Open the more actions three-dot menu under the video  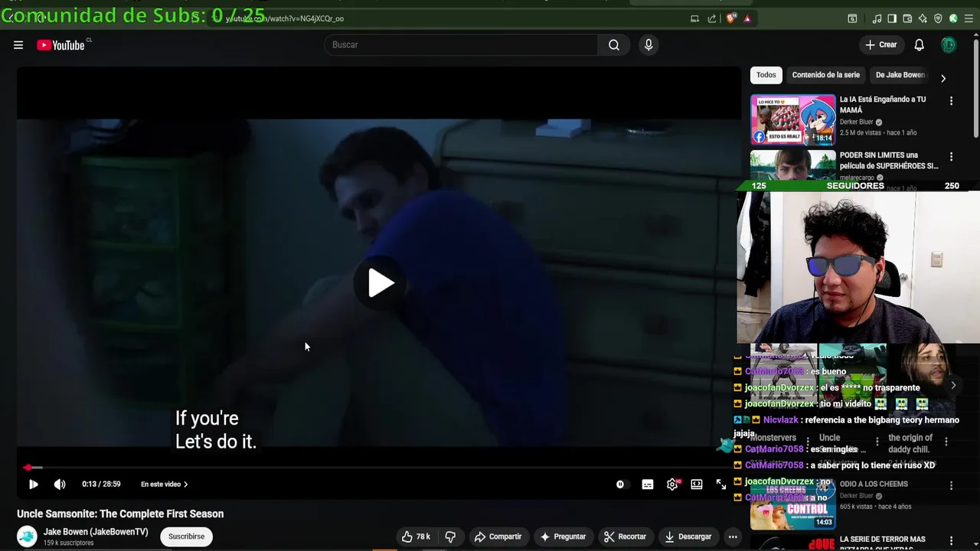pyautogui.click(x=733, y=536)
